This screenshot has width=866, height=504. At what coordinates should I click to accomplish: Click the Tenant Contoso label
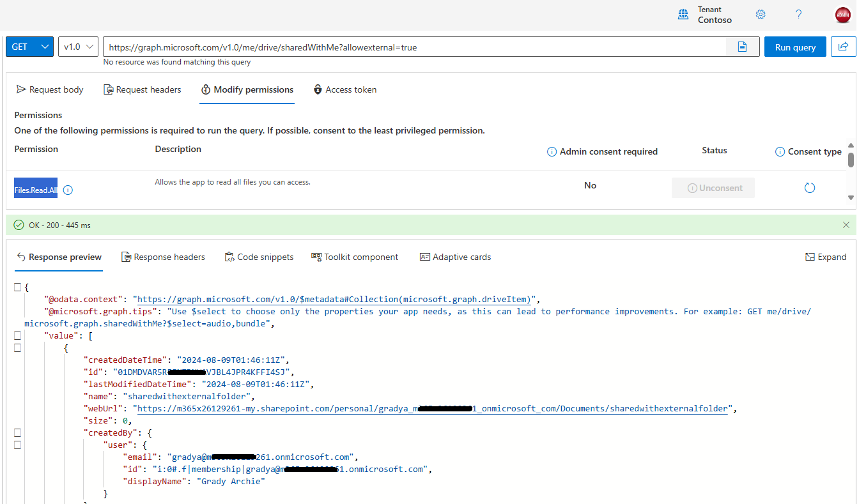(x=715, y=15)
